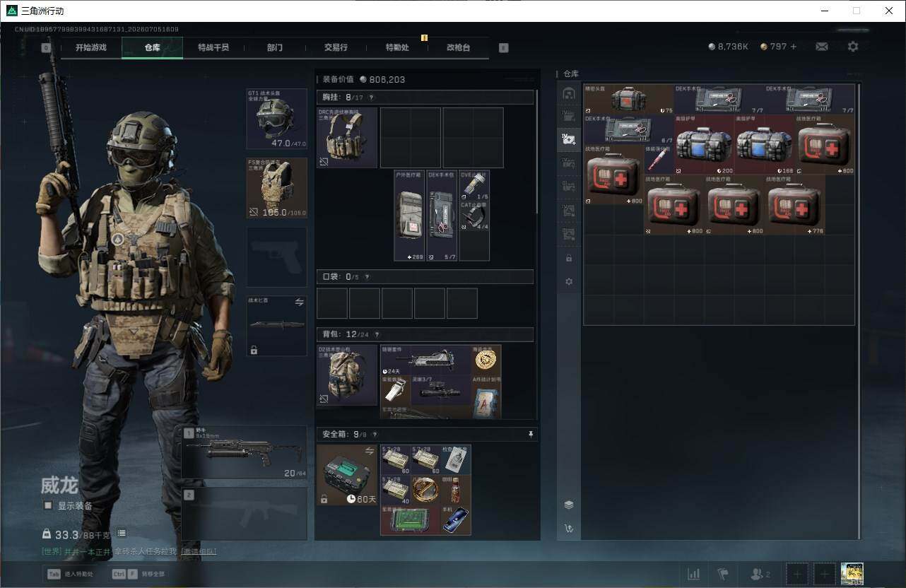Select the DEK手术包 6/7 in warehouse
Viewport: 906px width, 588px height.
coord(629,130)
